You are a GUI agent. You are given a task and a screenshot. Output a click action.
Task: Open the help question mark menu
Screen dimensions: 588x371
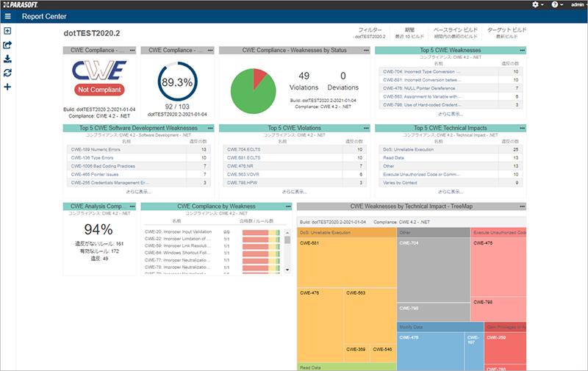pos(557,4)
